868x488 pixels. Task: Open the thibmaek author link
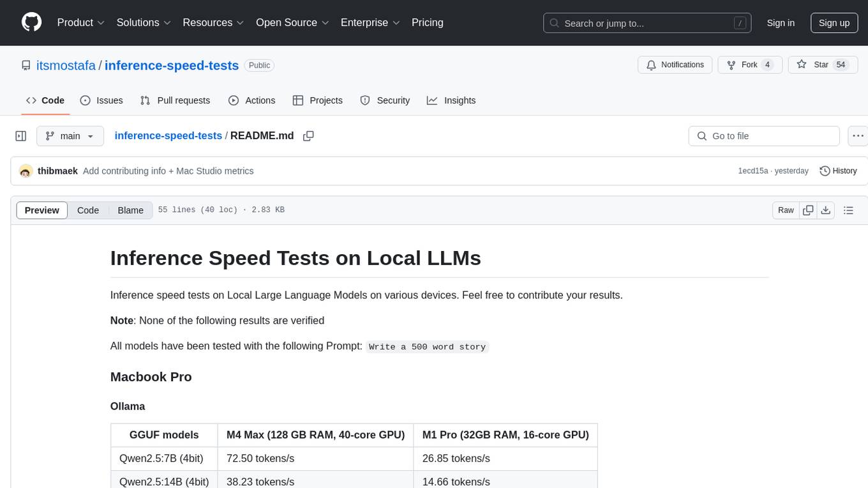point(57,171)
